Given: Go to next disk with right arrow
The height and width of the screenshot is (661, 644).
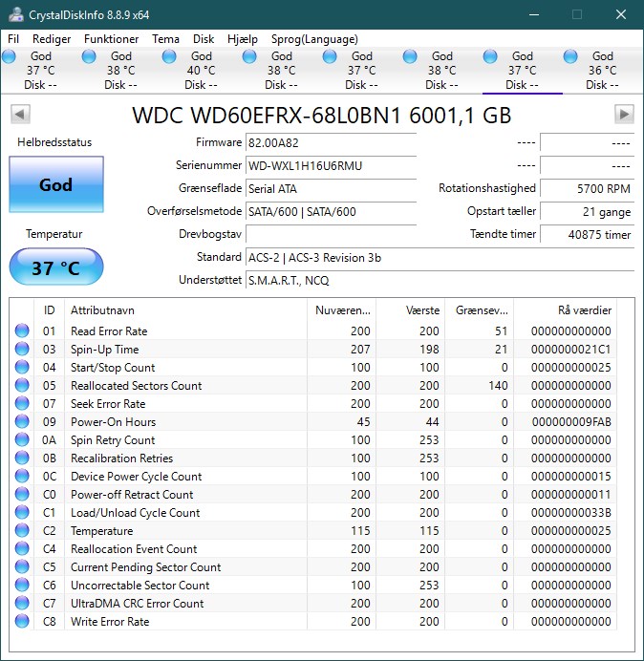Looking at the screenshot, I should (x=624, y=114).
